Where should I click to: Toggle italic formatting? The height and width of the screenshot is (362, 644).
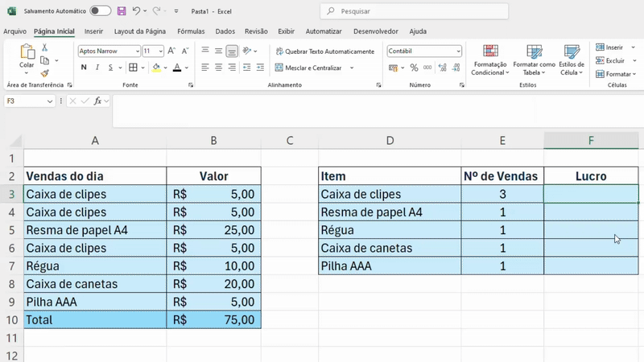97,68
